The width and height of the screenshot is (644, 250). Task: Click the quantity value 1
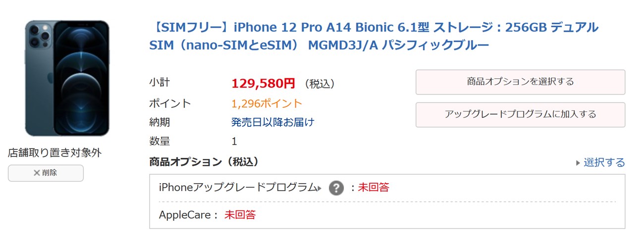[x=234, y=142]
